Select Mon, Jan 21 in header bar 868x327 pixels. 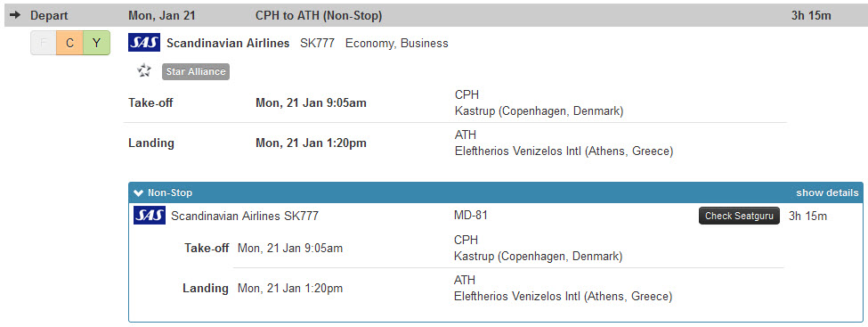click(x=162, y=15)
